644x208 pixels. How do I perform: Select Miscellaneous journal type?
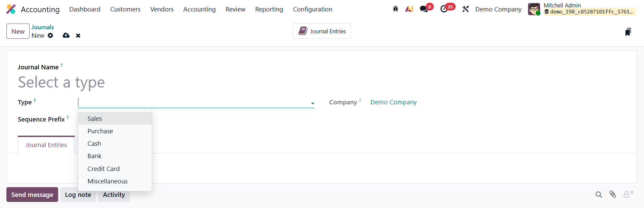115,181
